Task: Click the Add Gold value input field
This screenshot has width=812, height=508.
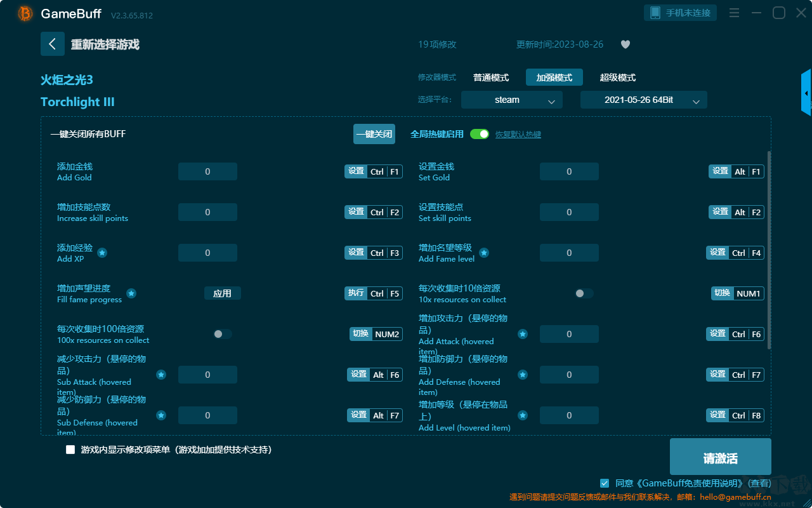Action: click(207, 171)
